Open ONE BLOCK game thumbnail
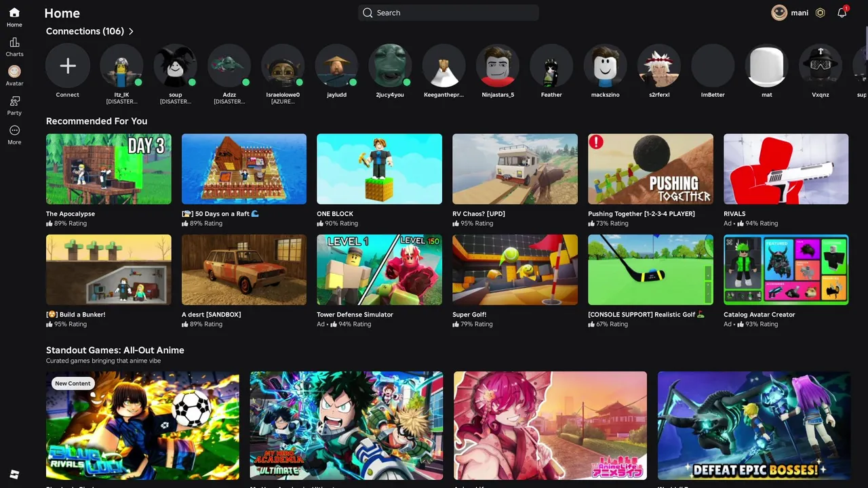The height and width of the screenshot is (488, 868). click(379, 169)
